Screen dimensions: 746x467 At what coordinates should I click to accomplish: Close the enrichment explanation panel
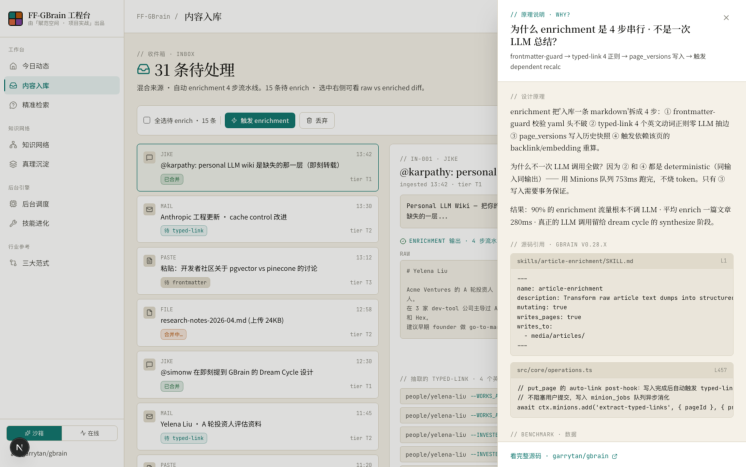pos(726,18)
